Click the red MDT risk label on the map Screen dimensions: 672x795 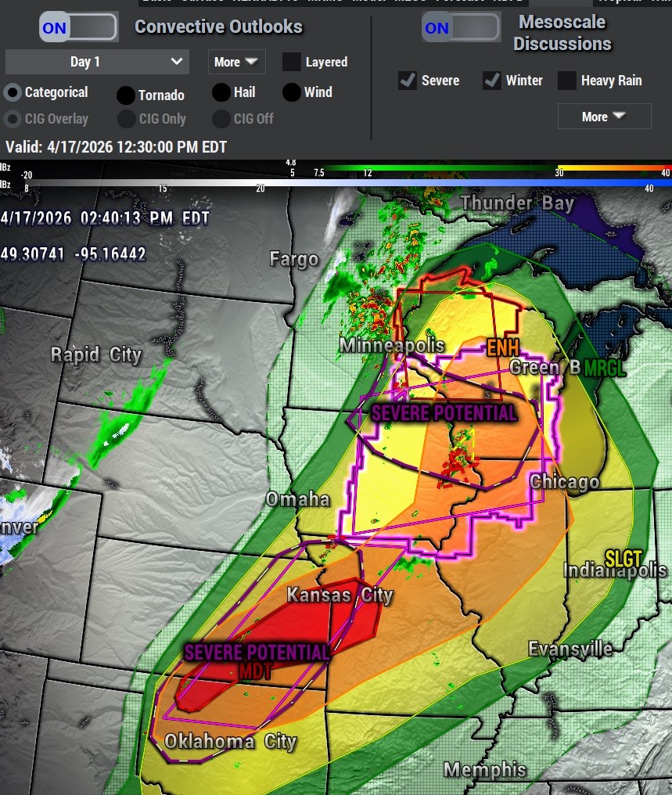pyautogui.click(x=255, y=671)
